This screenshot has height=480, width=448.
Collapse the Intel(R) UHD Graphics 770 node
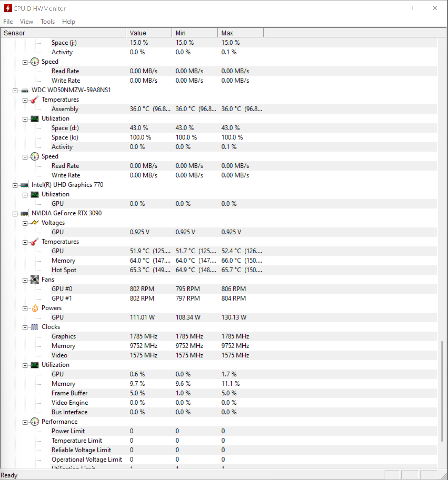[15, 185]
